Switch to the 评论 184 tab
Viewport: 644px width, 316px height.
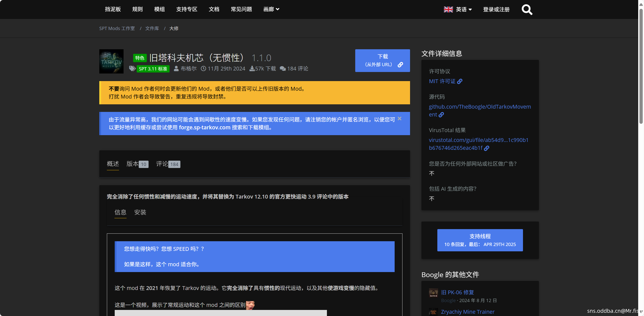pos(168,164)
